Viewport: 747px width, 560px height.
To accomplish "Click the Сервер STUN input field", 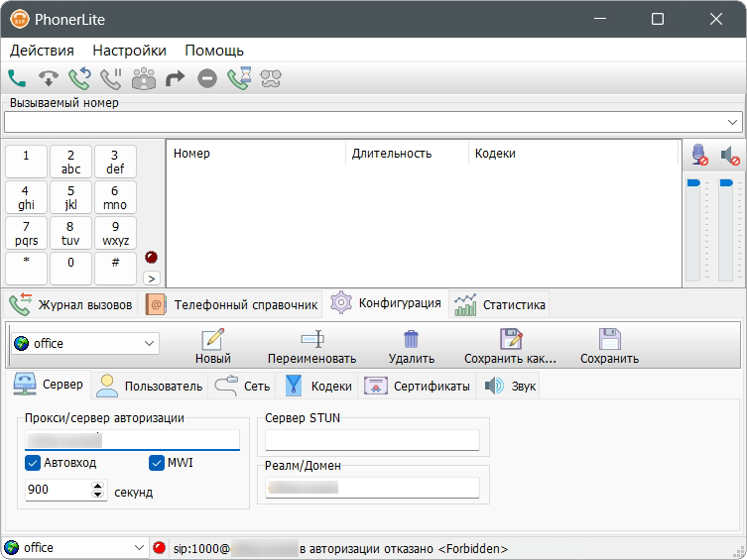I will pyautogui.click(x=372, y=440).
